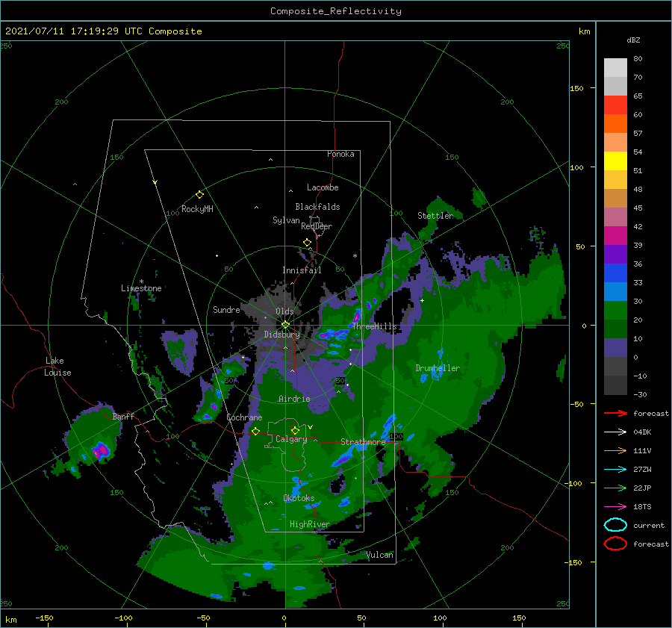This screenshot has width=672, height=628.
Task: Click the Strathmore town label
Action: coord(363,442)
